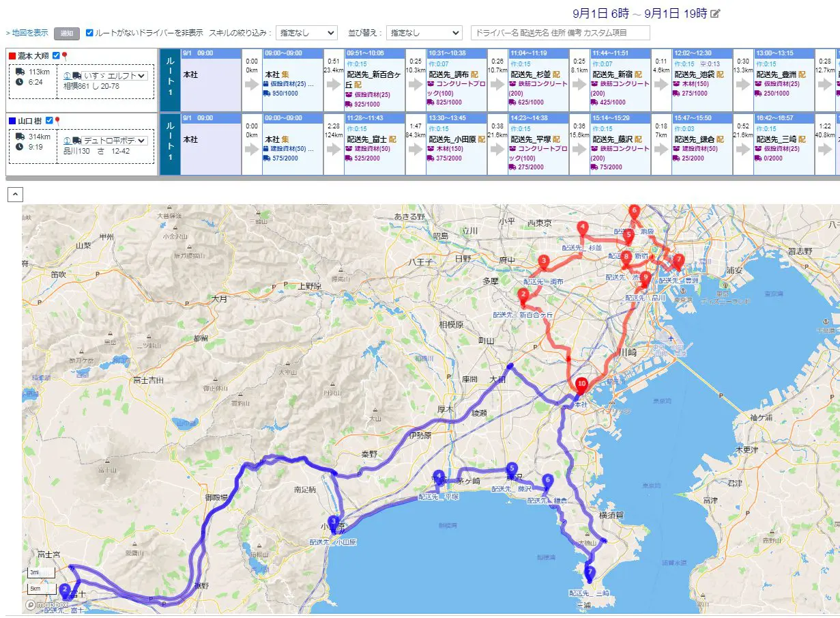This screenshot has width=840, height=618.
Task: Click the map pin icon next to 山口 樹
Action: coord(57,121)
